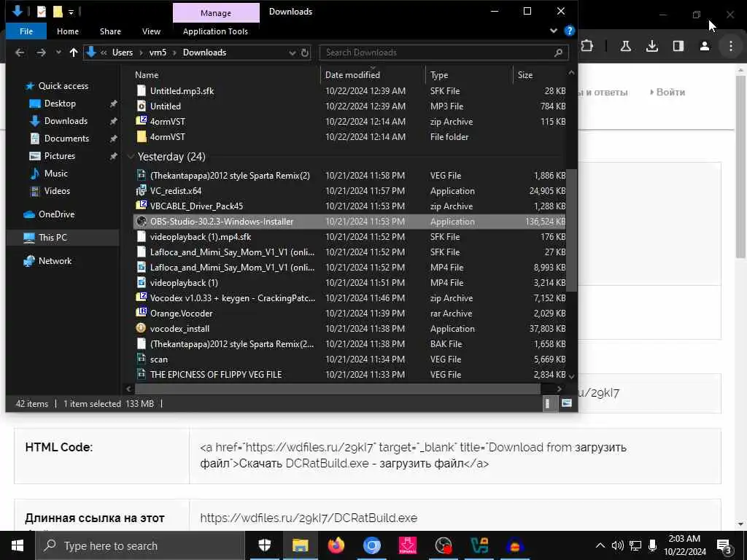Click Users in the address breadcrumb
The image size is (747, 560).
click(123, 52)
